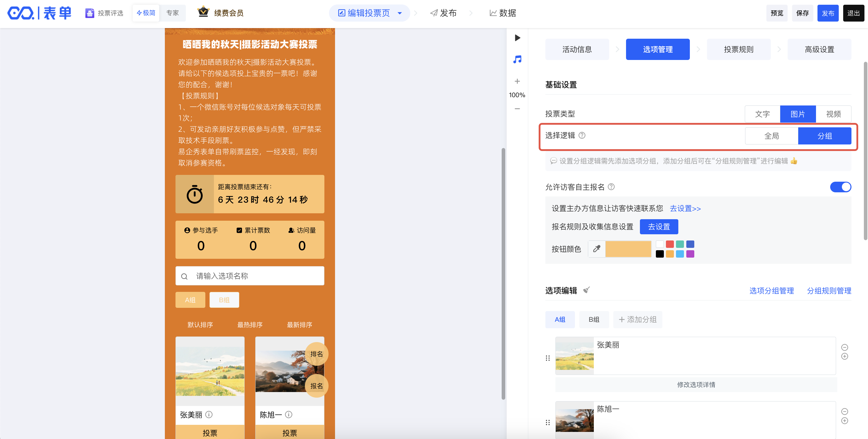
Task: Remove the 张美丽 option with minus icon
Action: [x=844, y=347]
